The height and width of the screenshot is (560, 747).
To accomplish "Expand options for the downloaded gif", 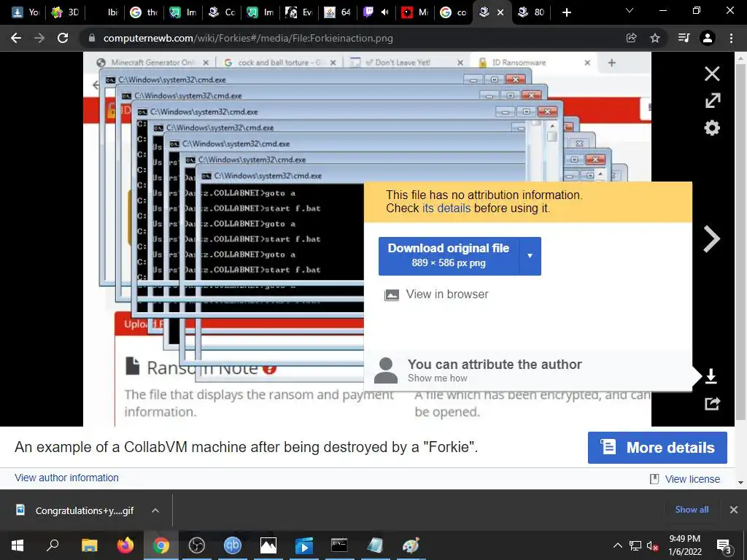I will point(155,510).
